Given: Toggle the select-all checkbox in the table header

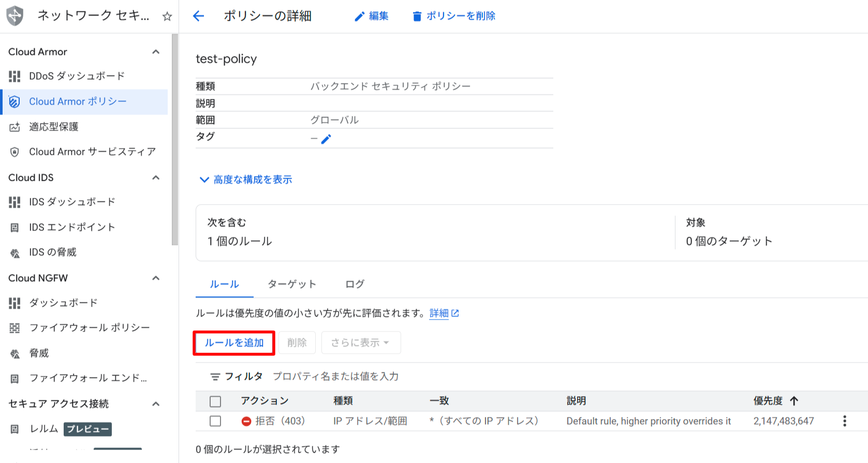Looking at the screenshot, I should tap(215, 401).
